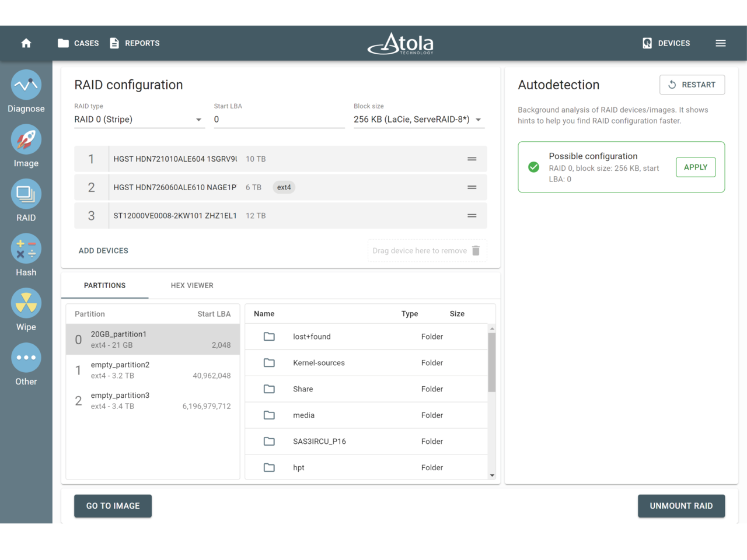Grab drag handle of HGST HDN721010ALE604 row

pos(472,159)
